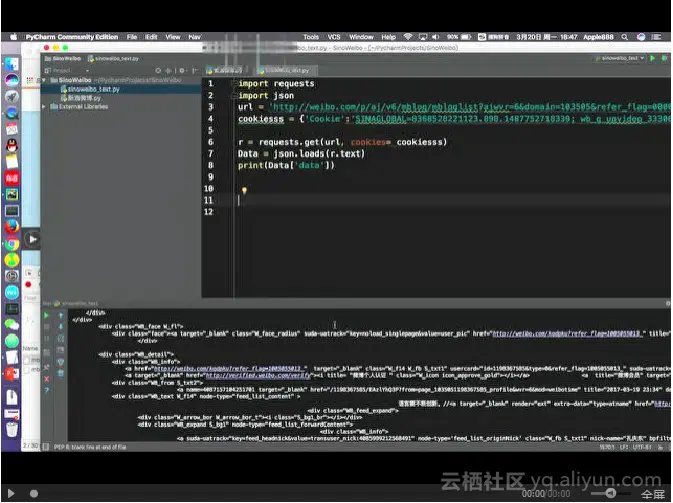Select sinoweibo_test.py in the project tree
The height and width of the screenshot is (503, 673).
click(x=90, y=89)
